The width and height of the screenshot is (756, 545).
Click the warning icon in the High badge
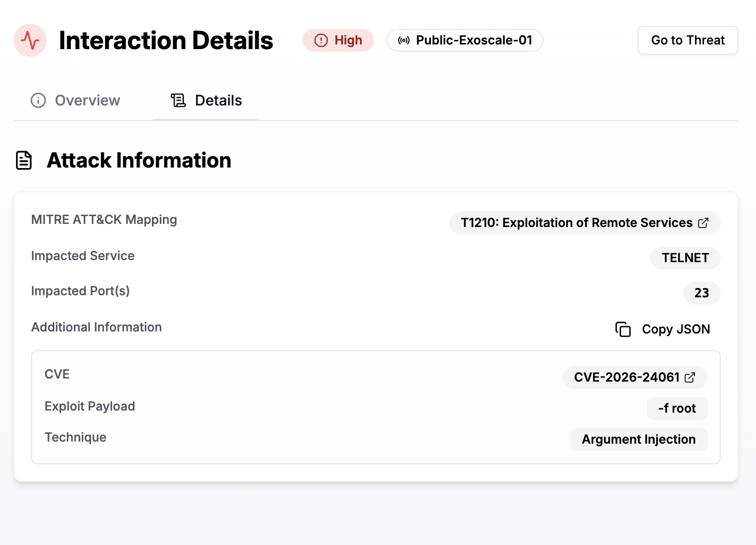pos(320,40)
